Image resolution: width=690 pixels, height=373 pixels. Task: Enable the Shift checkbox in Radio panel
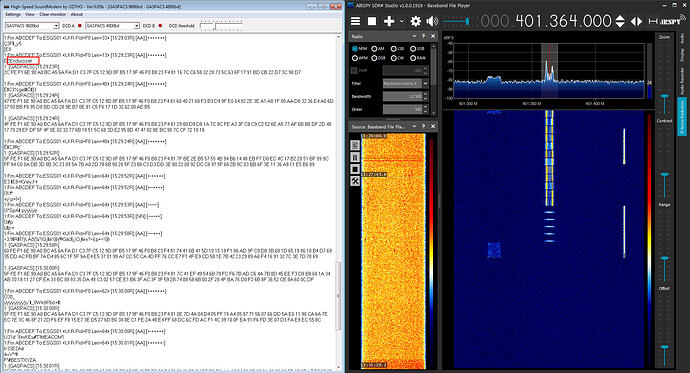[x=354, y=70]
